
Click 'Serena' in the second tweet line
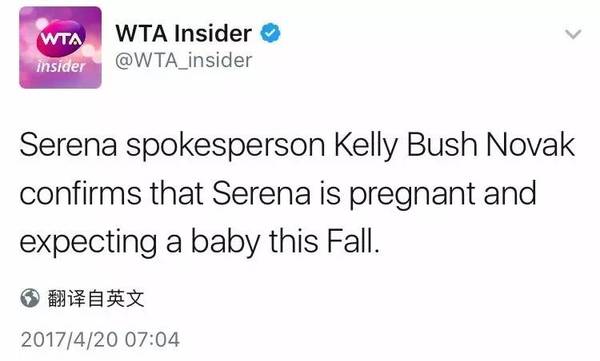(x=261, y=193)
